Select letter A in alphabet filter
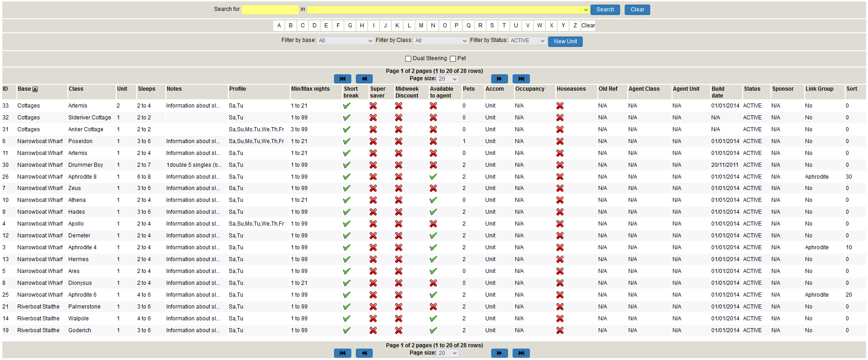This screenshot has height=360, width=868. click(279, 26)
